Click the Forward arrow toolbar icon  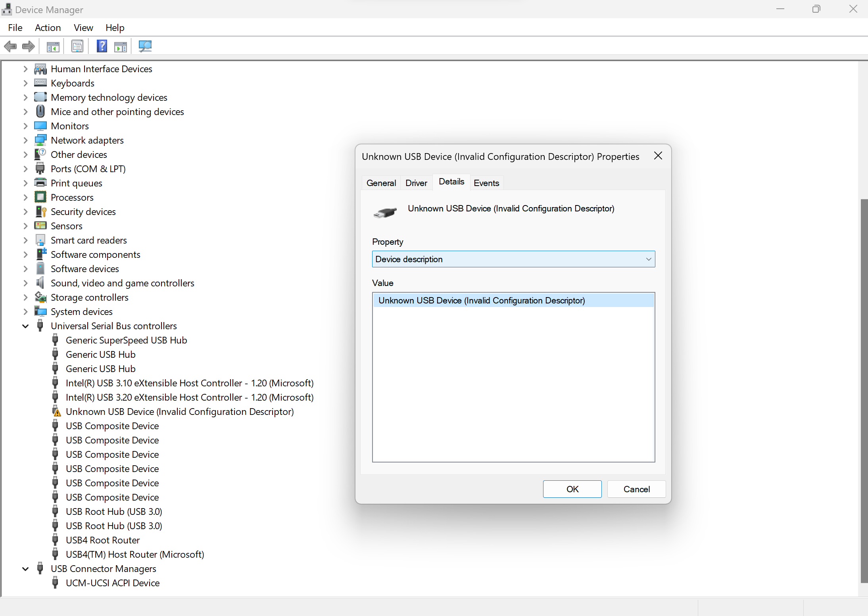(x=29, y=46)
